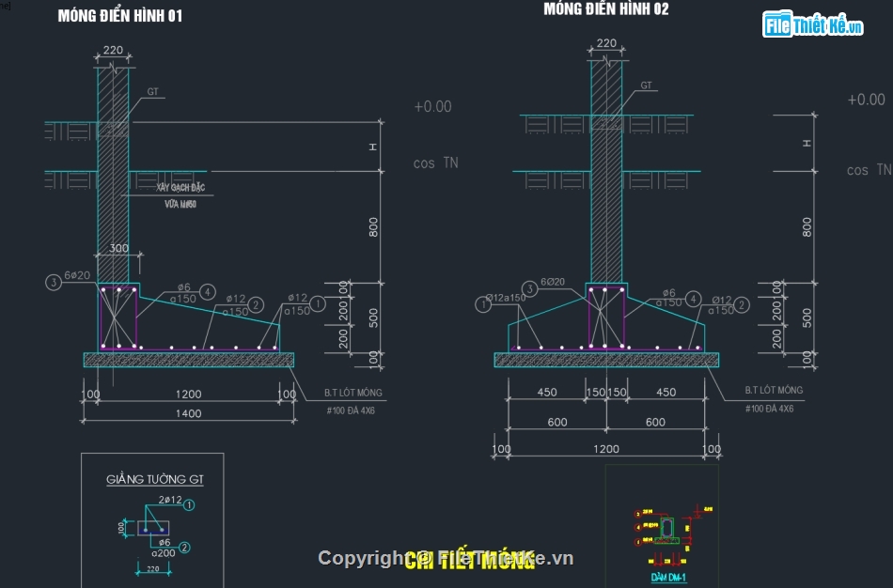
Task: Click the 220 dimension above the left column
Action: [x=114, y=51]
